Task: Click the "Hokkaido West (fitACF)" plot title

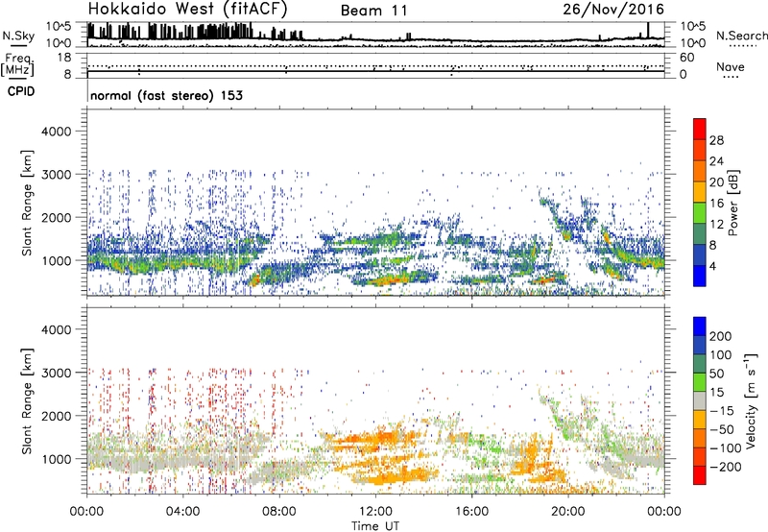Action: 187,10
